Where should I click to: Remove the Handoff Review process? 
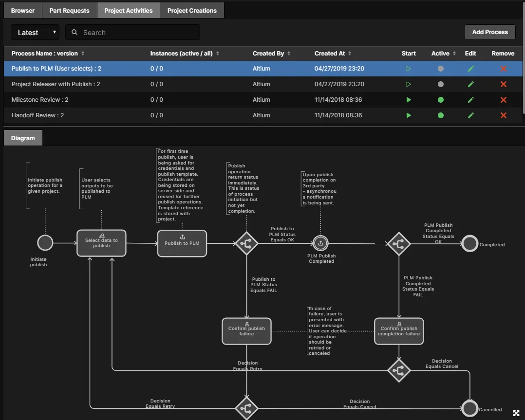(503, 115)
